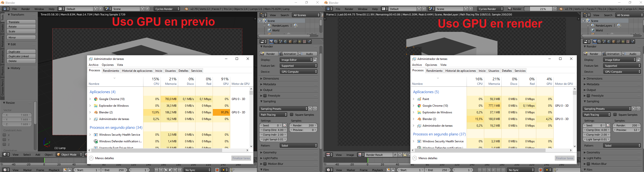
Task: Switch to Rendimiento tab in left Task Manager
Action: pos(111,71)
